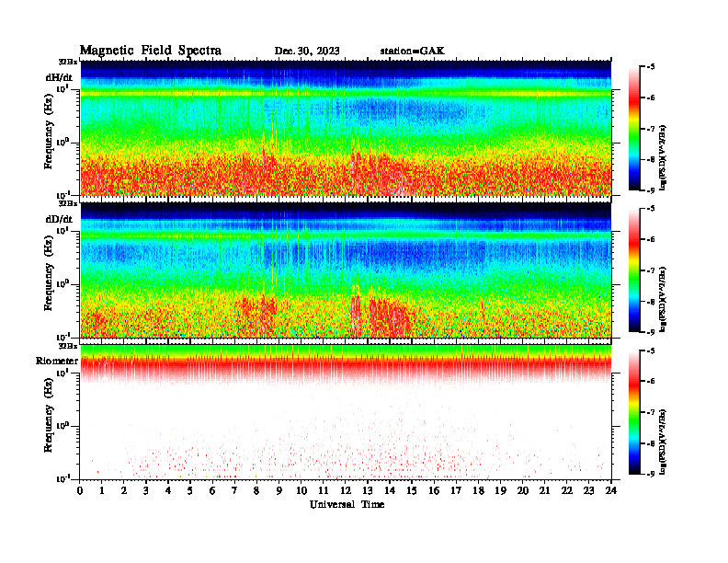Click the dH/dt spectrogram plot
This screenshot has height=563, width=728.
click(x=346, y=128)
